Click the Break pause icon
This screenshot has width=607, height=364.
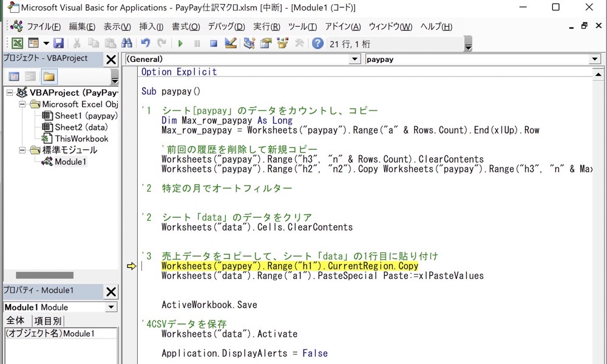(x=197, y=43)
